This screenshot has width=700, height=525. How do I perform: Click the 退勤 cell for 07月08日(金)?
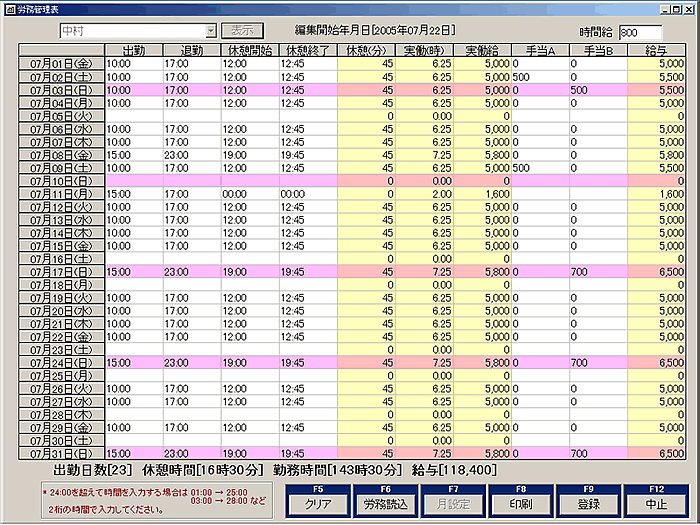click(x=192, y=154)
